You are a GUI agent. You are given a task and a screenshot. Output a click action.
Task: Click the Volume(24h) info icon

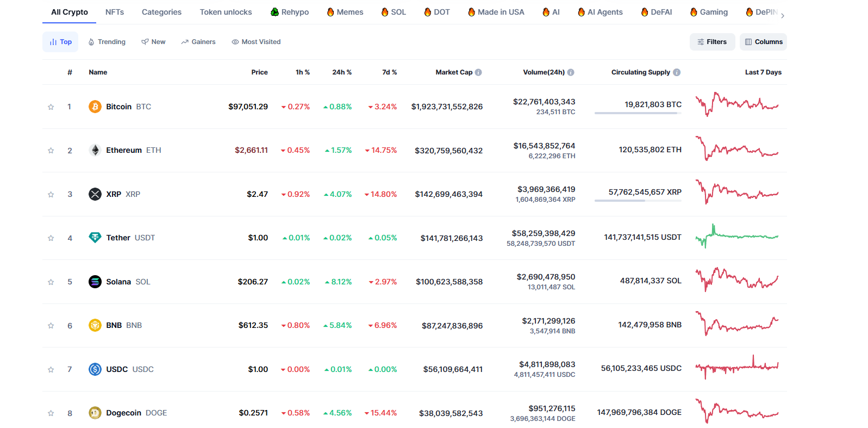click(x=571, y=72)
